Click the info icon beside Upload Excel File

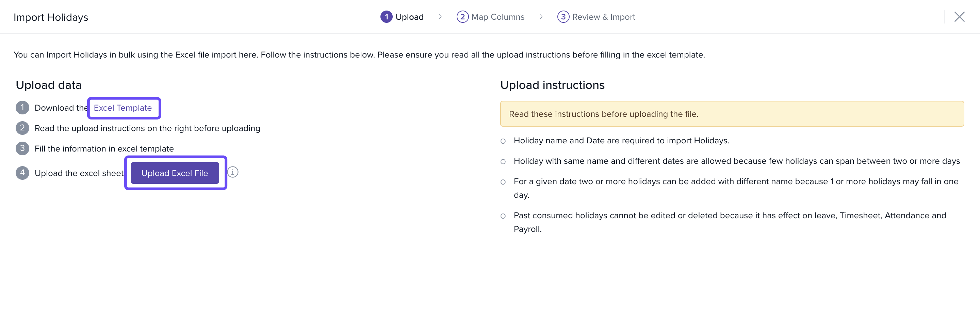[233, 172]
